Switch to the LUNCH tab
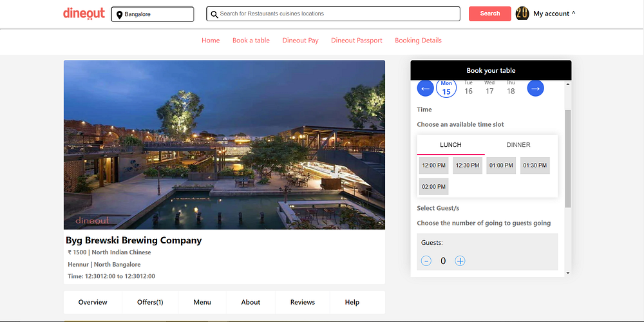This screenshot has width=644, height=322. click(x=451, y=145)
